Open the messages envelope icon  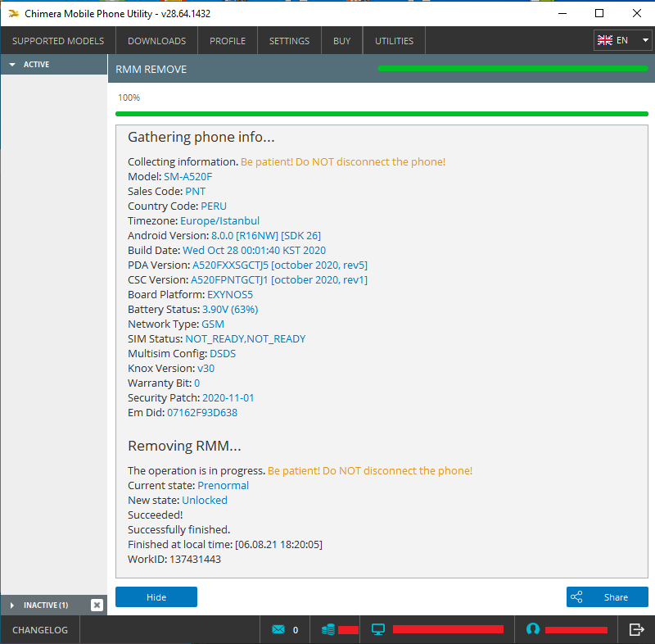click(x=278, y=629)
